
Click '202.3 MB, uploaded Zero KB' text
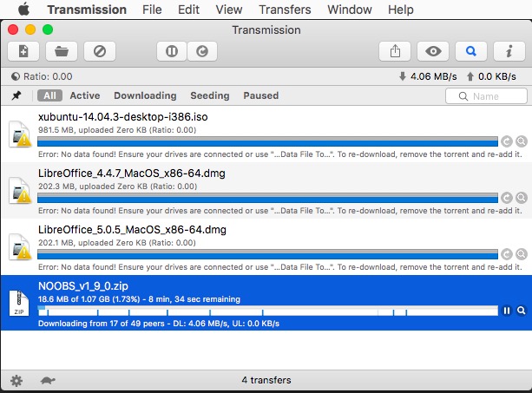click(117, 187)
